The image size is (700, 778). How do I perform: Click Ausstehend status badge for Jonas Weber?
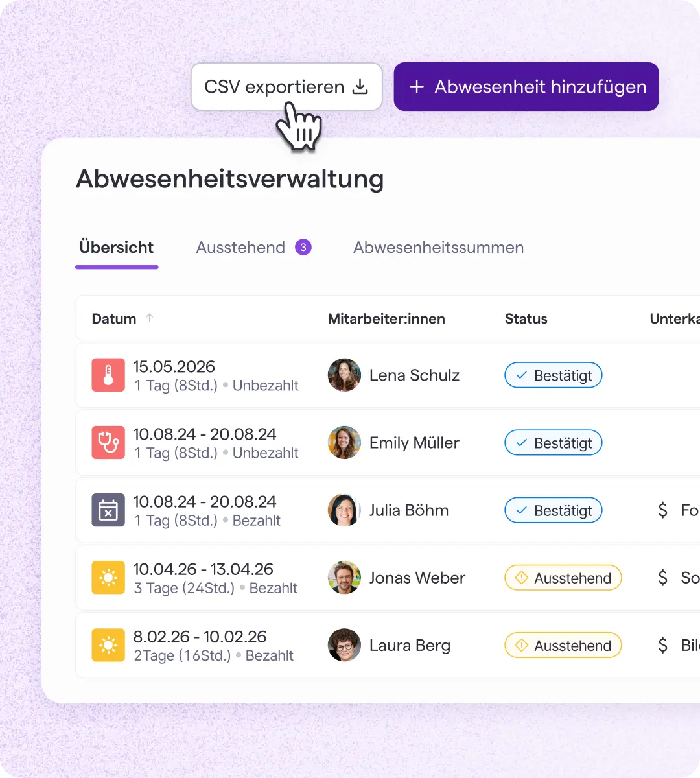(563, 578)
